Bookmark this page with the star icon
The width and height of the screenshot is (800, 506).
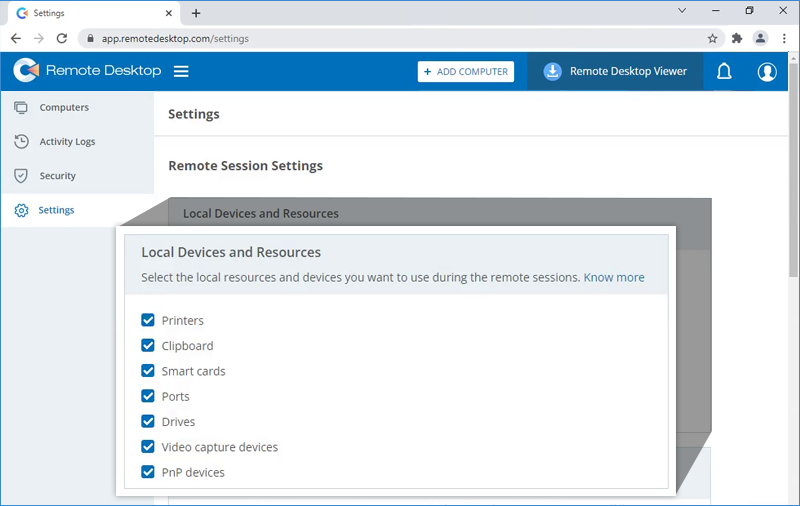[x=712, y=38]
